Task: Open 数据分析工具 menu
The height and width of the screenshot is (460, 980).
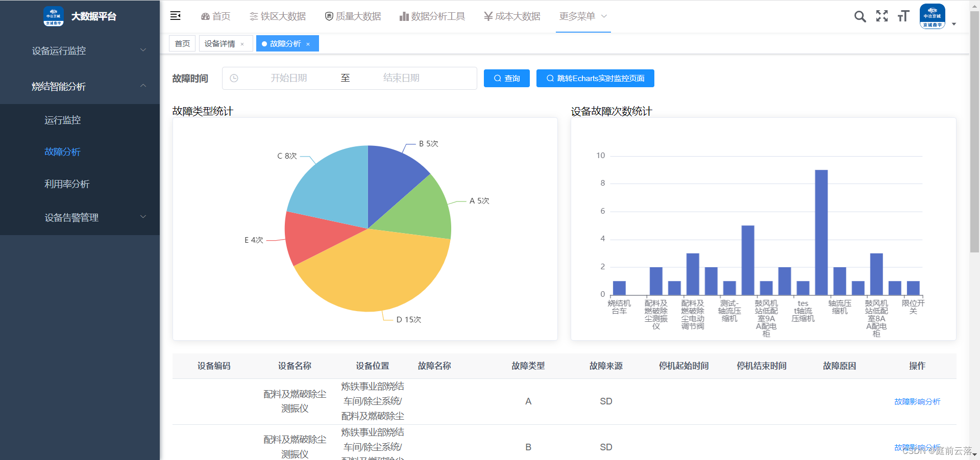Action: [432, 16]
